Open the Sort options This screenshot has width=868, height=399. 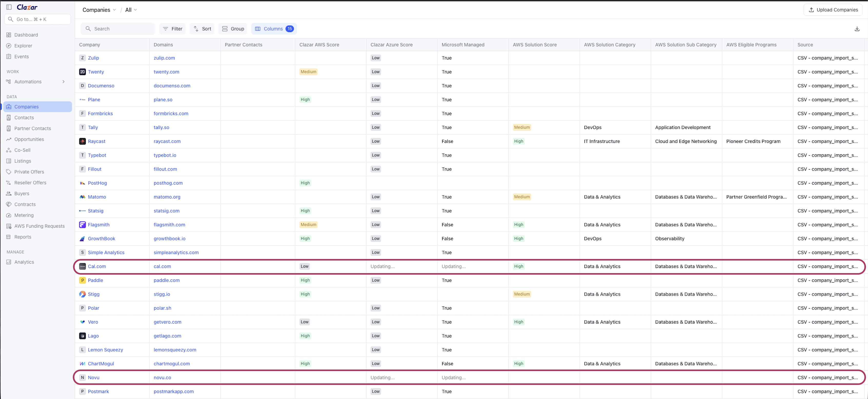click(202, 29)
